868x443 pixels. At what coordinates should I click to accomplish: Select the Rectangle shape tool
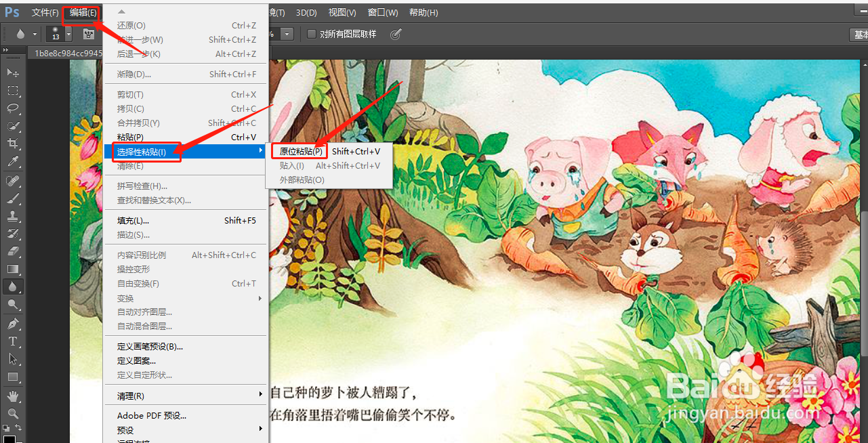13,377
